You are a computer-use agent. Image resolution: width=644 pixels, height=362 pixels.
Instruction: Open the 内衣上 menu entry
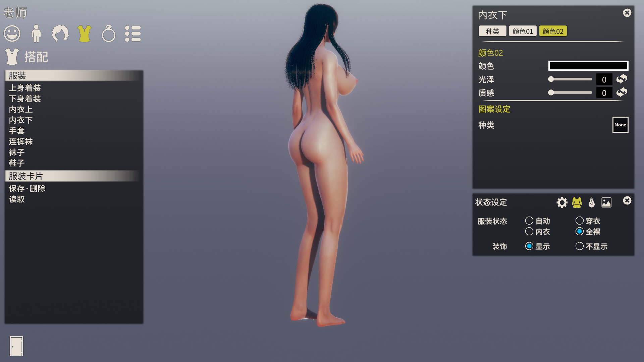tap(21, 109)
